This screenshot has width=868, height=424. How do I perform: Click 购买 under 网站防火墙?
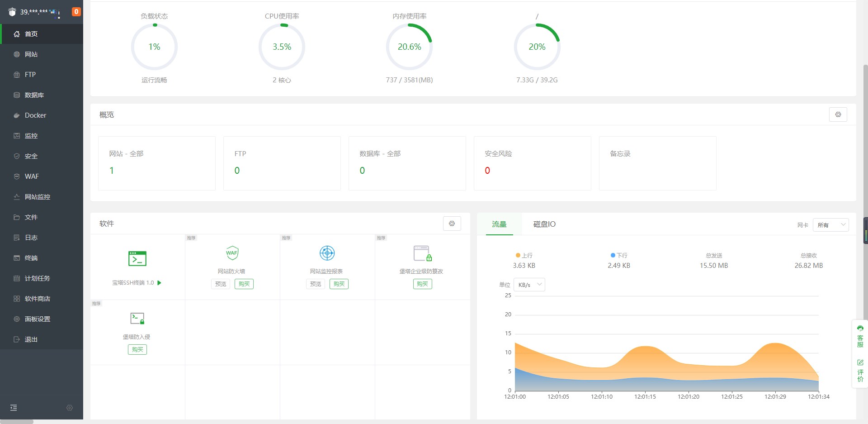tap(244, 284)
